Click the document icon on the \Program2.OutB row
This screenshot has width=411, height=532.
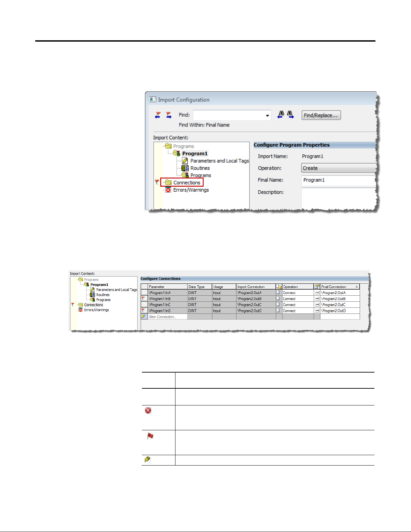coord(278,298)
